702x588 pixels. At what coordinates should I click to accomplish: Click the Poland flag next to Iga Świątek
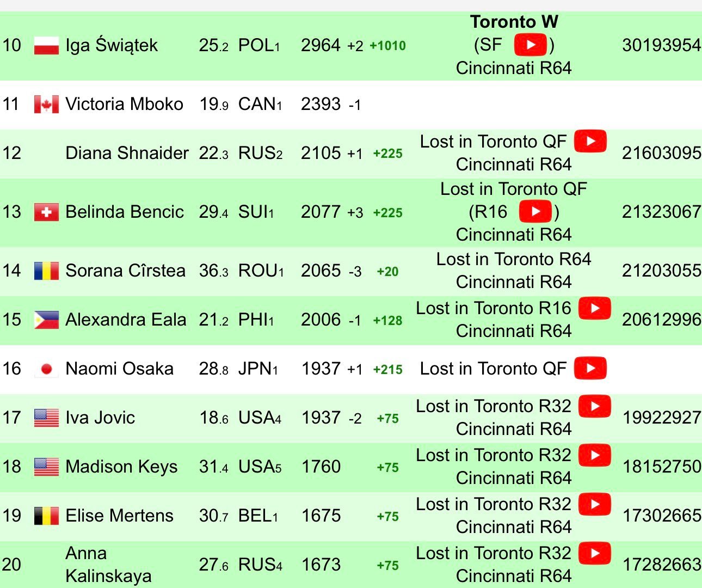(x=46, y=45)
